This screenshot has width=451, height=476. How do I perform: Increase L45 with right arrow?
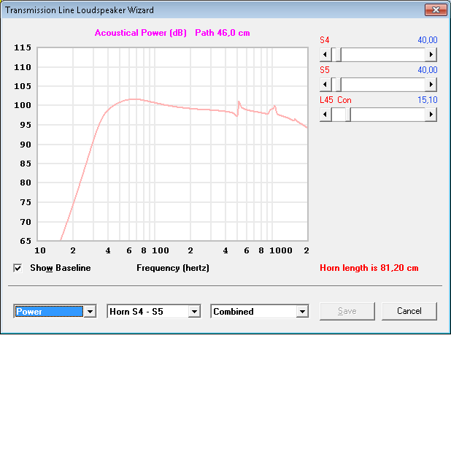coord(431,115)
